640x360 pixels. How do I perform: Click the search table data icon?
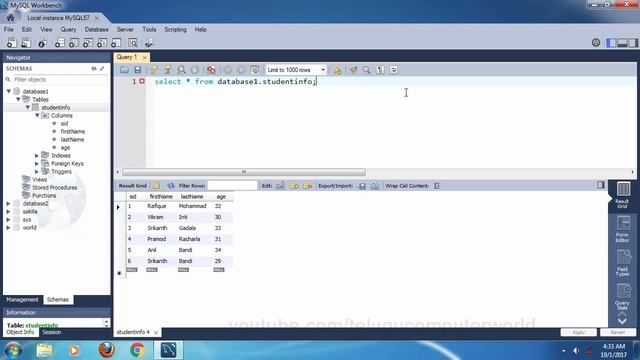tap(133, 43)
